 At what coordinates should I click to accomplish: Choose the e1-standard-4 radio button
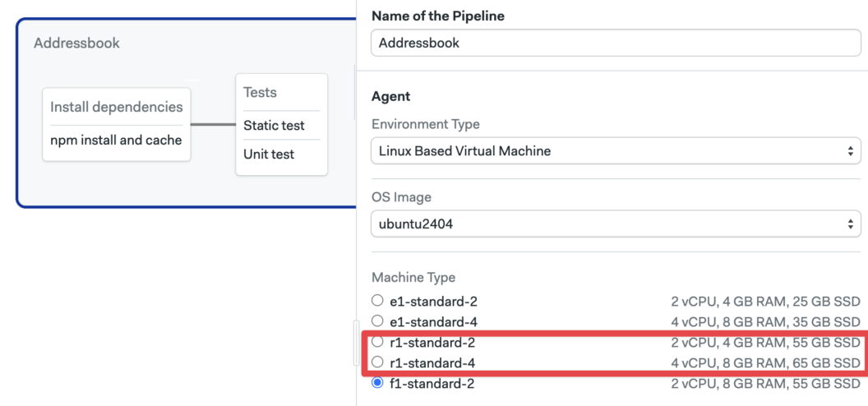(377, 321)
